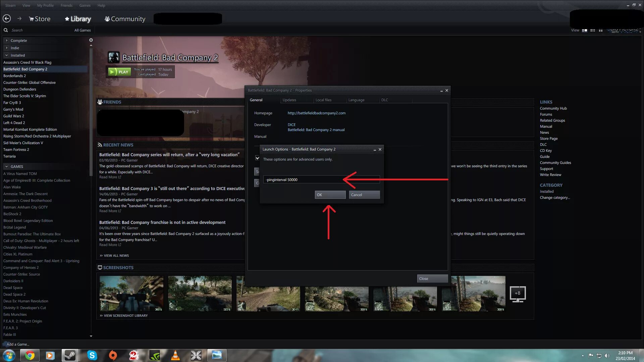The height and width of the screenshot is (362, 644).
Task: Toggle the advanced users only checkbox
Action: point(257,158)
